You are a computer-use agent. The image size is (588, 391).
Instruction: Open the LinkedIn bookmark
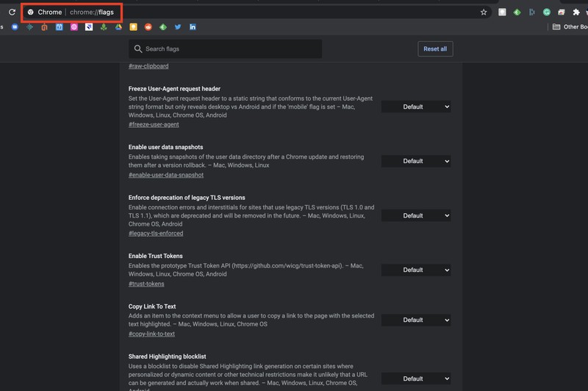pos(193,26)
